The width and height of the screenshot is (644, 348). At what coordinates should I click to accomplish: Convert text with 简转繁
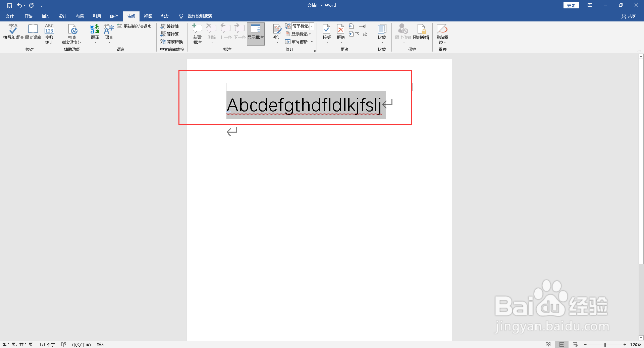(170, 34)
